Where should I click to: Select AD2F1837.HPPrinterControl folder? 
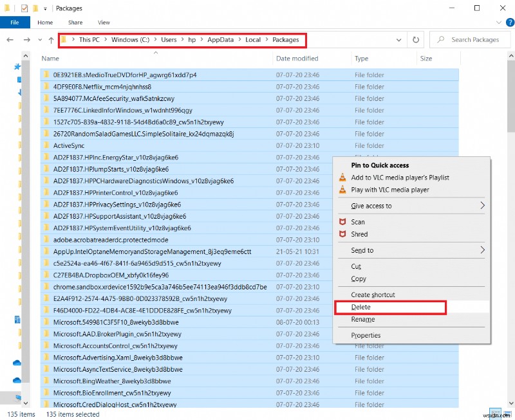tap(116, 192)
